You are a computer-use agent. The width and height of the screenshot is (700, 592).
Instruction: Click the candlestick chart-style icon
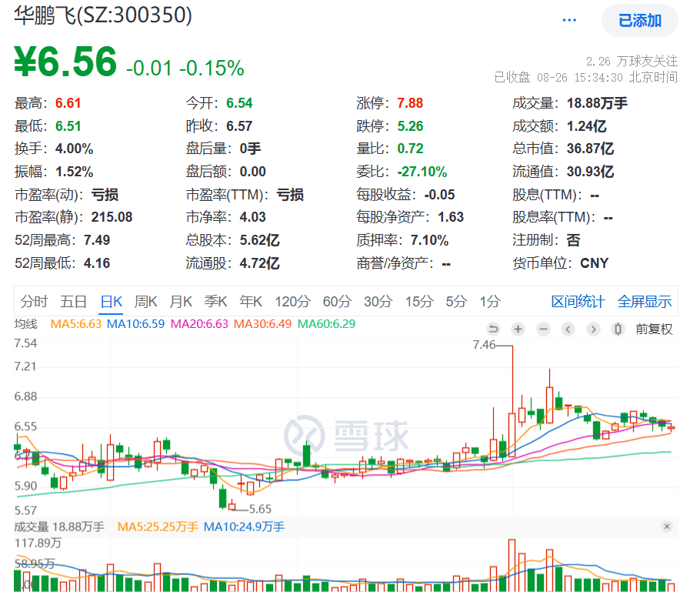point(618,329)
